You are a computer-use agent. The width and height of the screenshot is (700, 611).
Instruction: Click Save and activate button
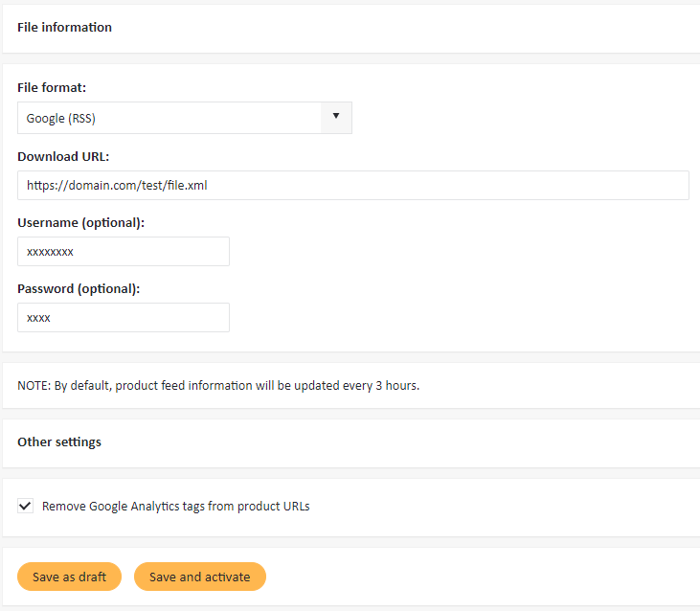(x=200, y=577)
